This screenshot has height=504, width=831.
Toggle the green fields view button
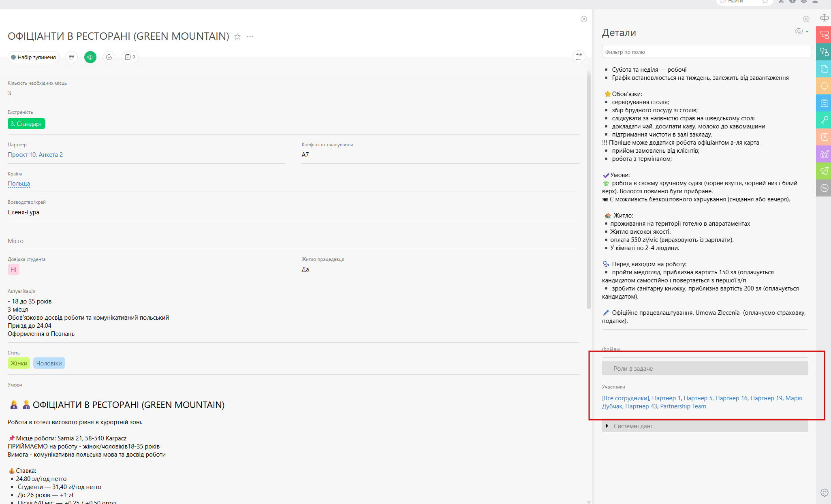click(x=90, y=57)
